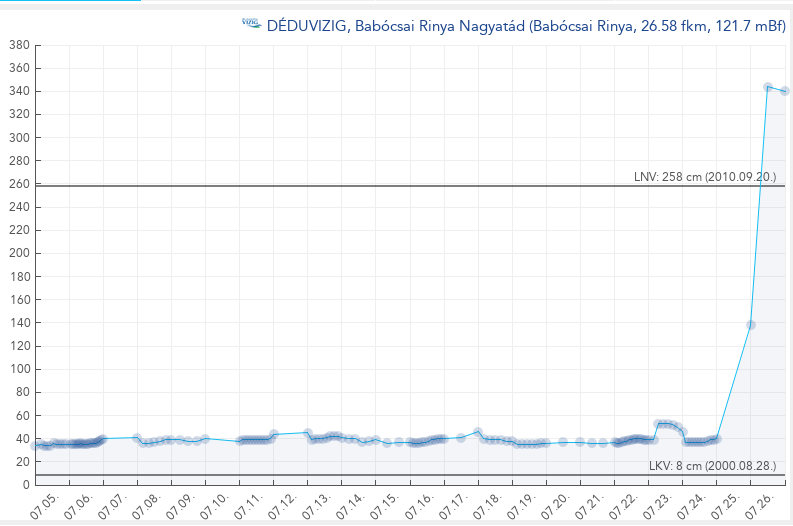This screenshot has width=793, height=526.
Task: Click the blue progress bar at top left
Action: (x=70, y=1)
